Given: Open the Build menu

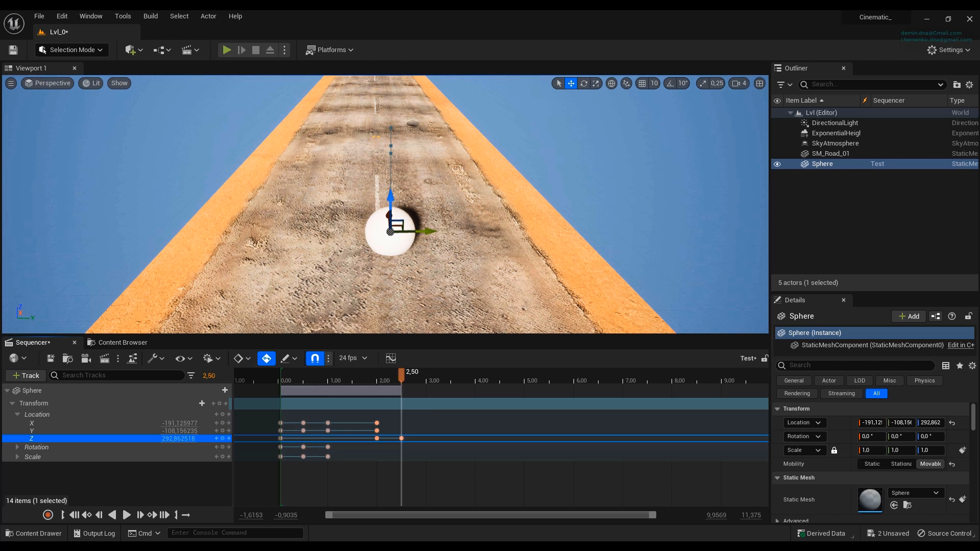Looking at the screenshot, I should click(x=151, y=16).
